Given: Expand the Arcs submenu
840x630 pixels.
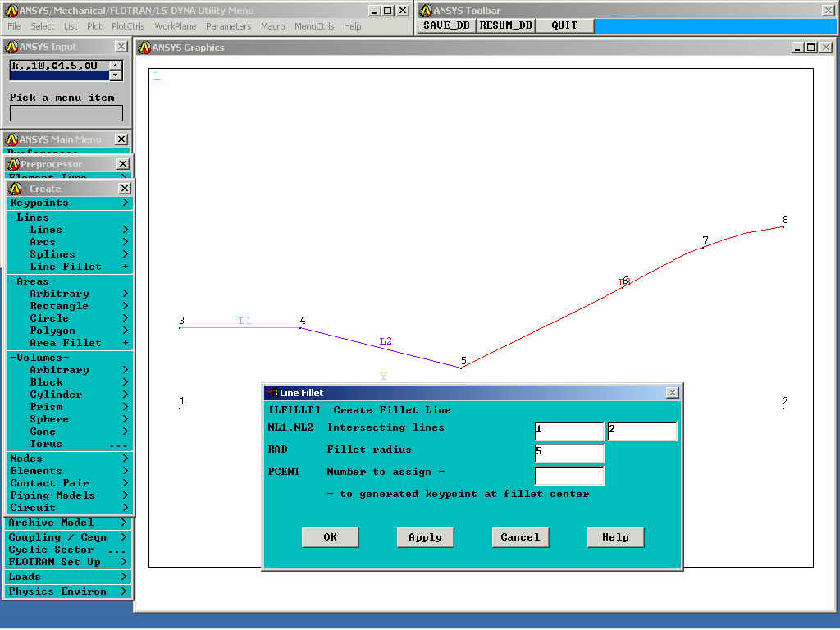Looking at the screenshot, I should click(69, 242).
